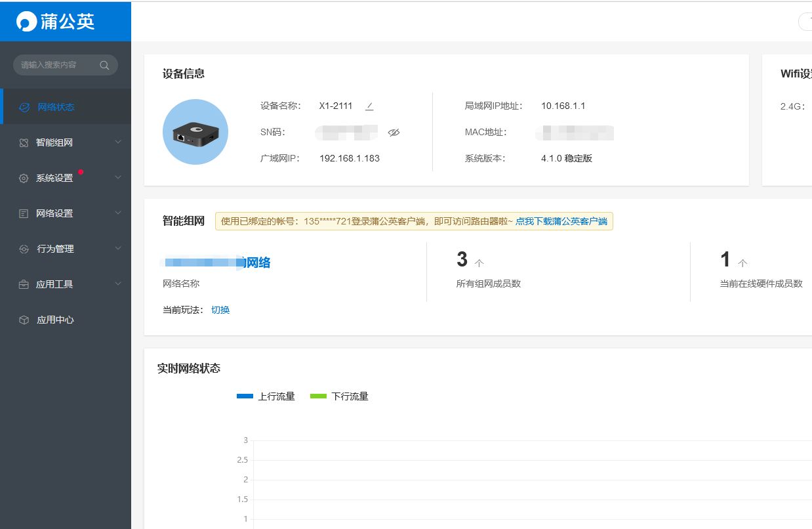The image size is (812, 529).
Task: Expand the 智能组网 chevron arrow
Action: [x=118, y=142]
